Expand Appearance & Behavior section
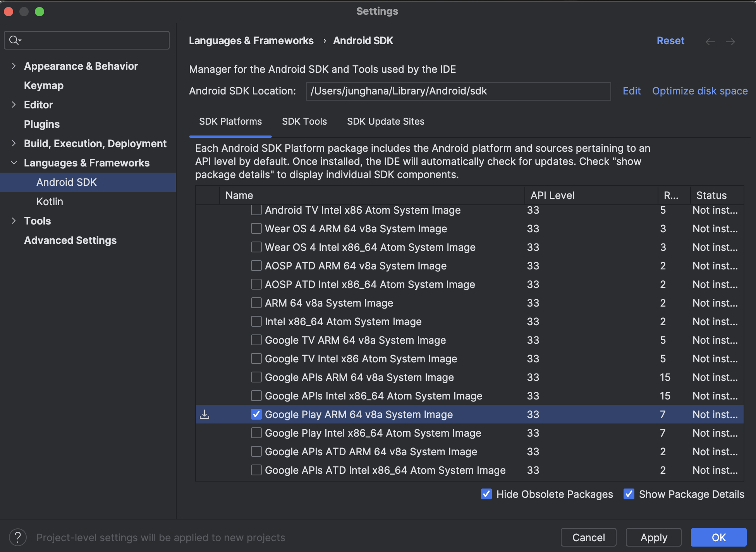The image size is (756, 552). 14,66
